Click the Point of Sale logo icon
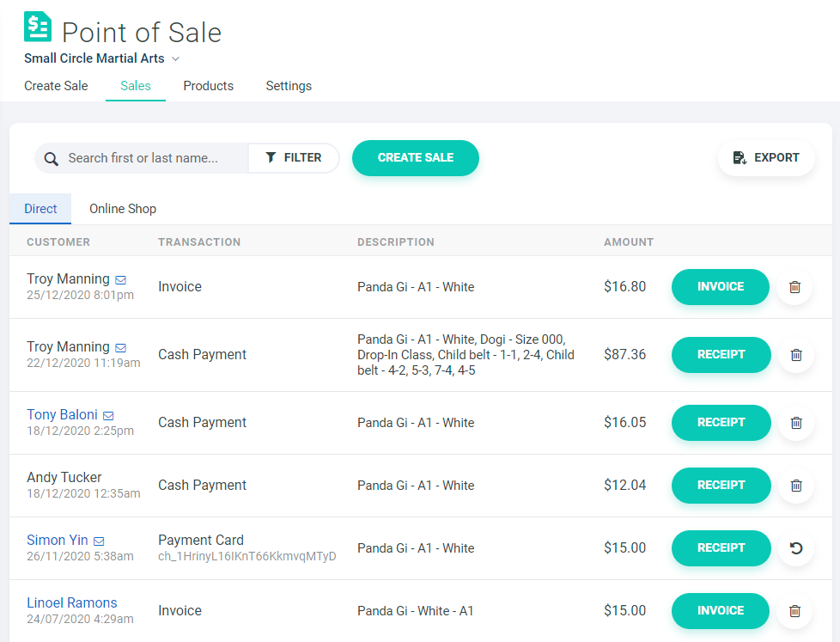 pyautogui.click(x=38, y=28)
